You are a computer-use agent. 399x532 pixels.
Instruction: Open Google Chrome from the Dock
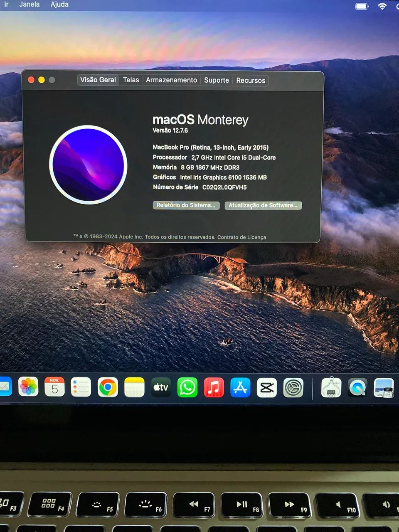pyautogui.click(x=108, y=387)
